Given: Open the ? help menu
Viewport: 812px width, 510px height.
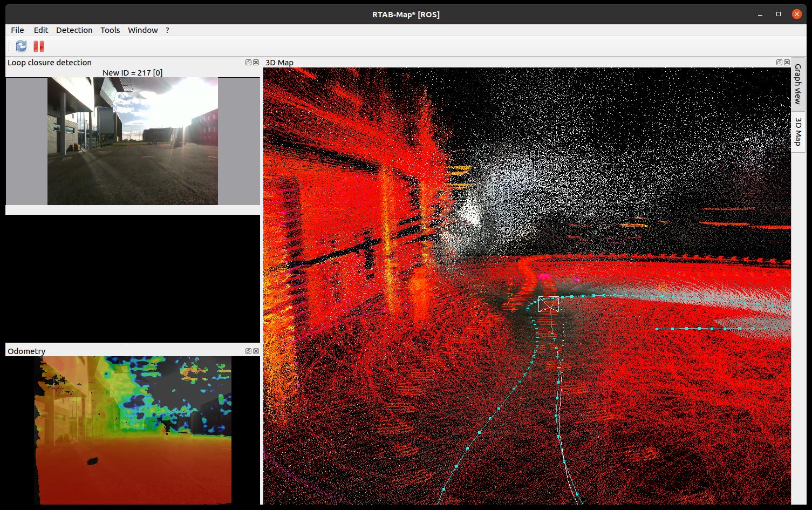Looking at the screenshot, I should point(167,30).
